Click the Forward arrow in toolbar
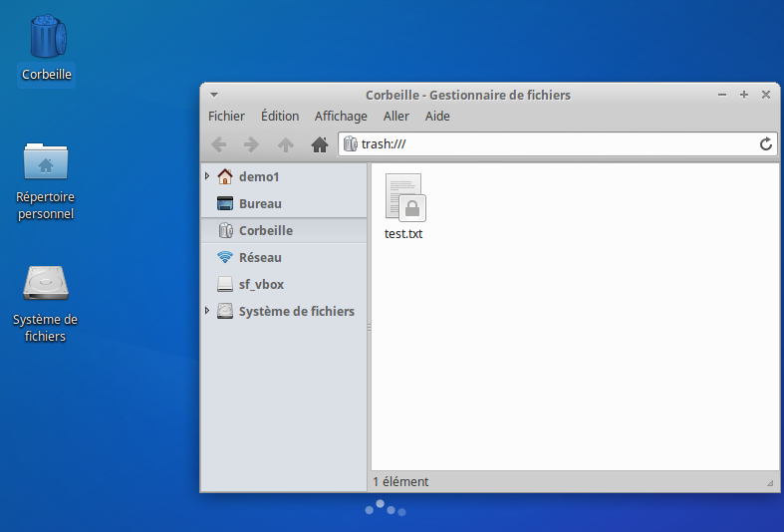784x532 pixels. coord(251,144)
